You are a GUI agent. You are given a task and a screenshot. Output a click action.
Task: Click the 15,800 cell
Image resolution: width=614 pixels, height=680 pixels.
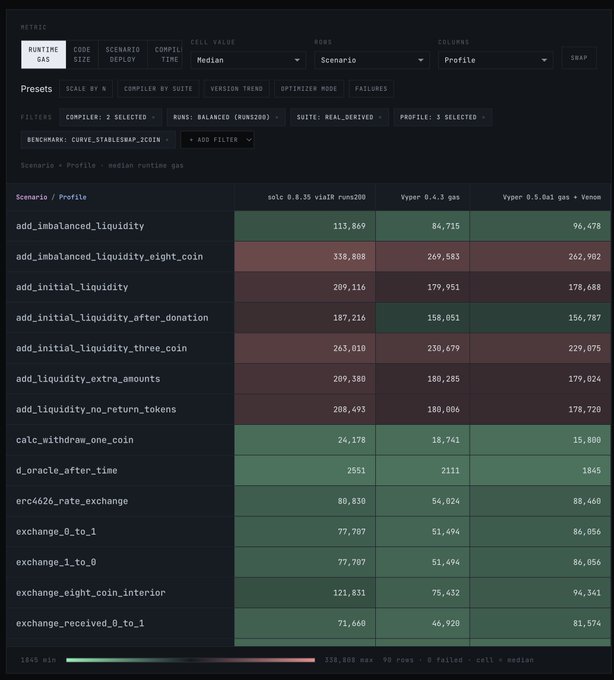[x=540, y=440]
